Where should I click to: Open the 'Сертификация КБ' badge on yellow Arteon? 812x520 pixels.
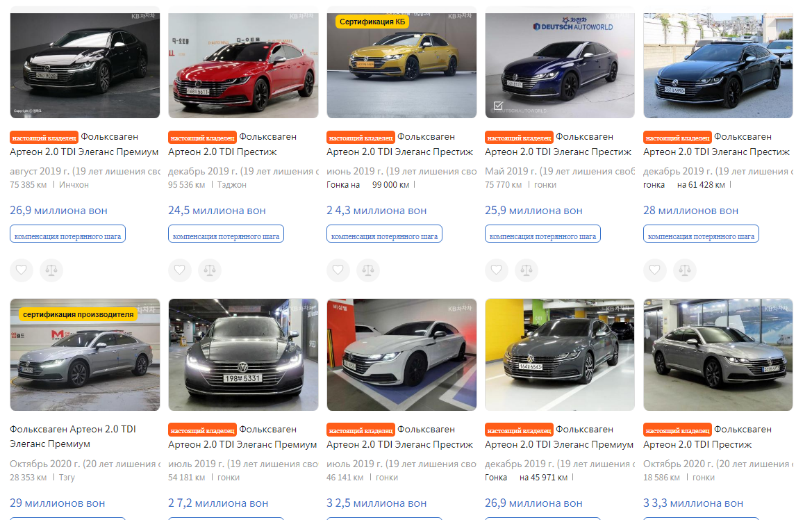[x=372, y=22]
